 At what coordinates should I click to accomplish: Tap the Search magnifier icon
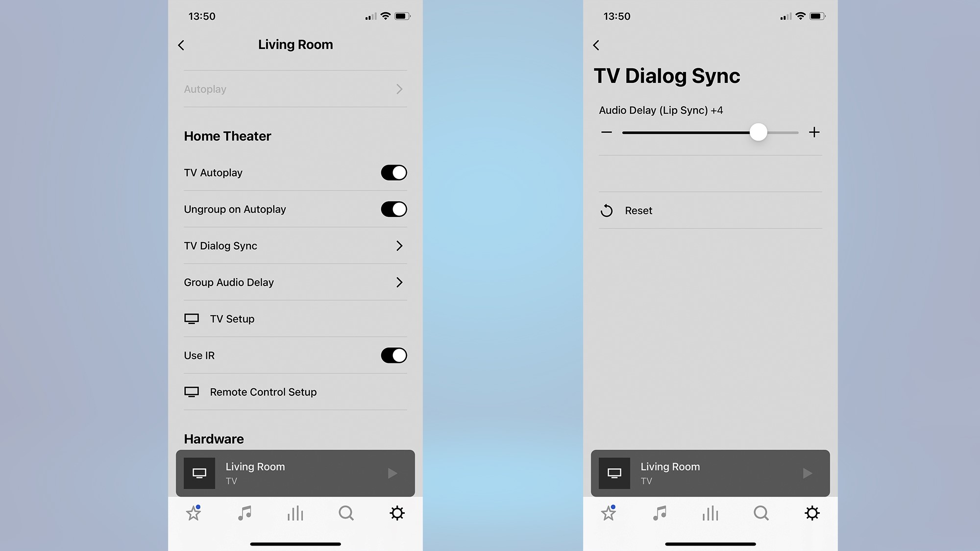346,513
